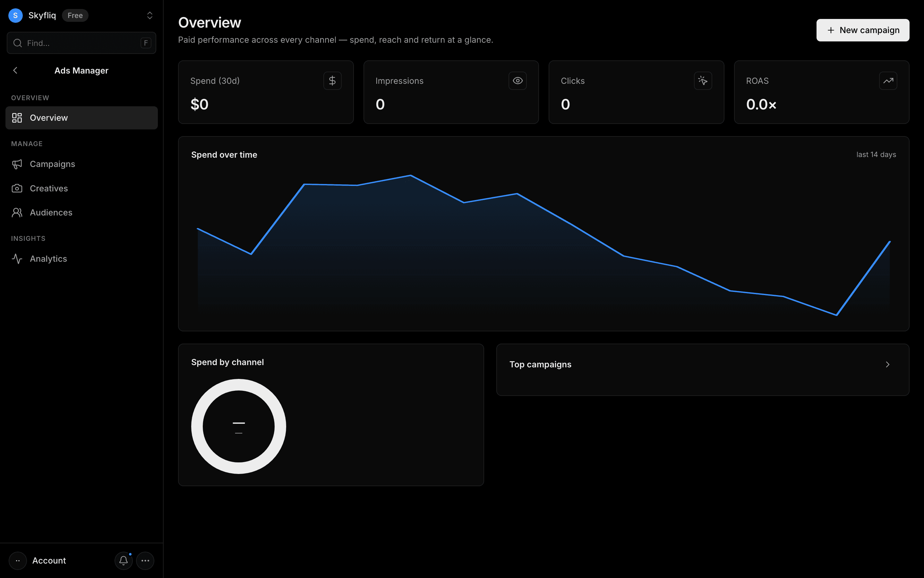Create a New campaign
Screen dimensions: 924x578
click(x=862, y=30)
